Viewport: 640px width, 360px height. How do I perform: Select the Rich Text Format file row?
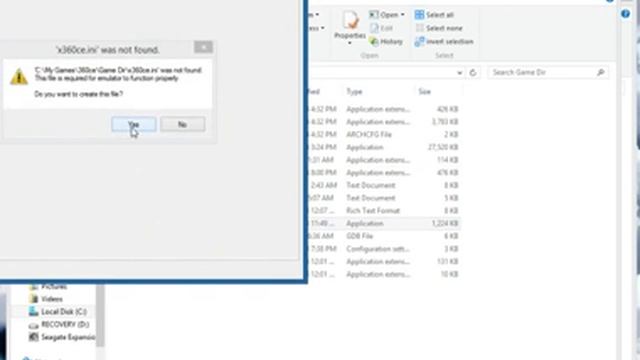(384, 211)
